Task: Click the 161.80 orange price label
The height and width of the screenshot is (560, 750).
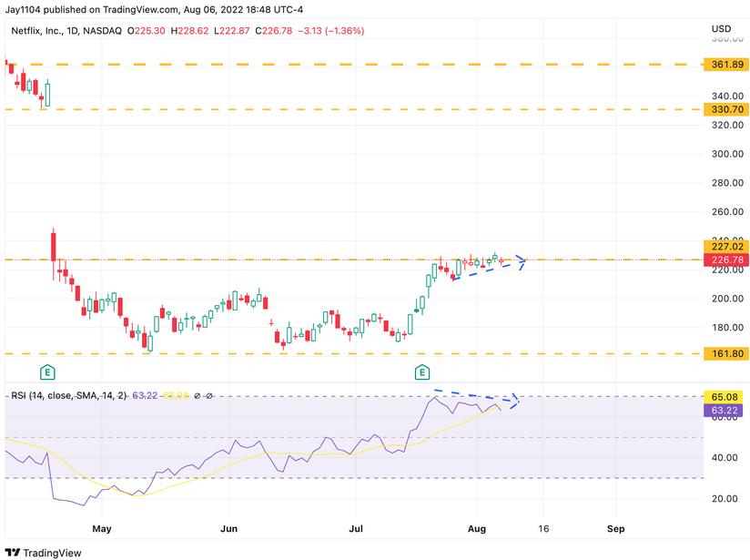Action: point(726,353)
